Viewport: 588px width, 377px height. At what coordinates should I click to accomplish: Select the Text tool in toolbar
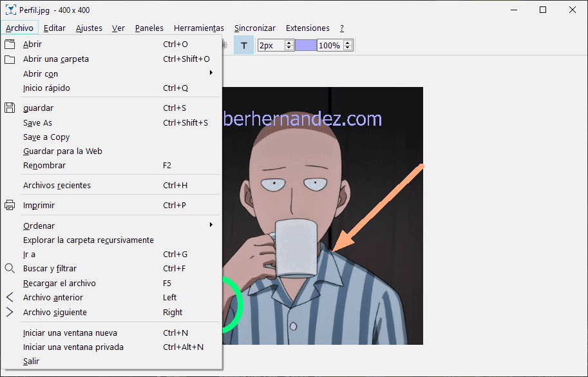click(x=243, y=45)
